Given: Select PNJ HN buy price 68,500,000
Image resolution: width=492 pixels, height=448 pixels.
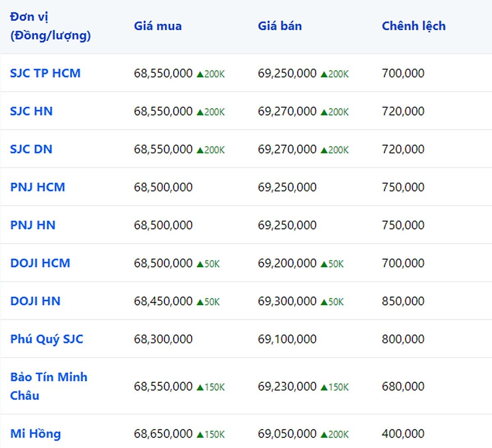Looking at the screenshot, I should pyautogui.click(x=163, y=225).
